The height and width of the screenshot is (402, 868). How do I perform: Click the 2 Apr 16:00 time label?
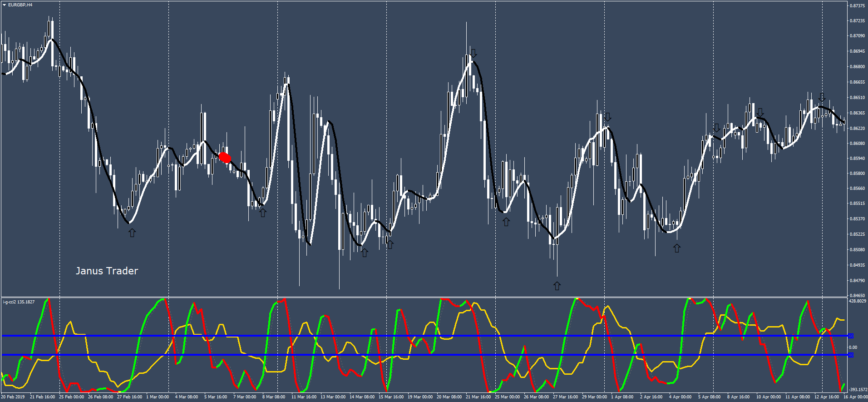coord(651,397)
